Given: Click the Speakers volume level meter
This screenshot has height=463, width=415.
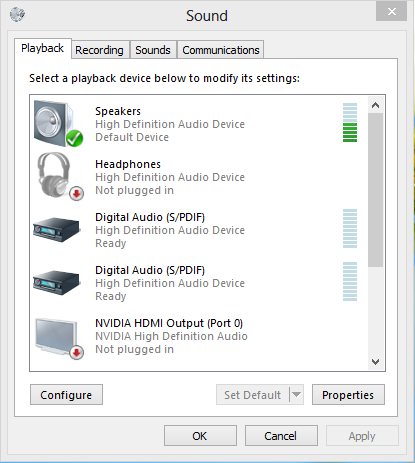Looking at the screenshot, I should point(350,122).
